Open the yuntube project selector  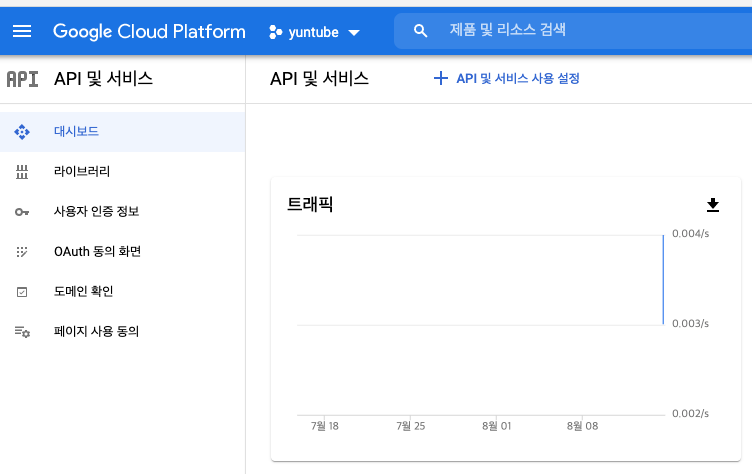point(314,32)
